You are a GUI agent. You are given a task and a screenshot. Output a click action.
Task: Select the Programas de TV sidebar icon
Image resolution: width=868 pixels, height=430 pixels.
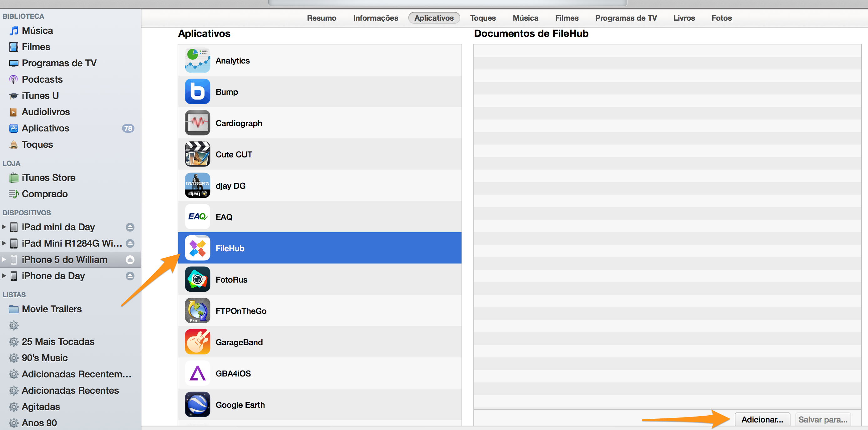(13, 64)
